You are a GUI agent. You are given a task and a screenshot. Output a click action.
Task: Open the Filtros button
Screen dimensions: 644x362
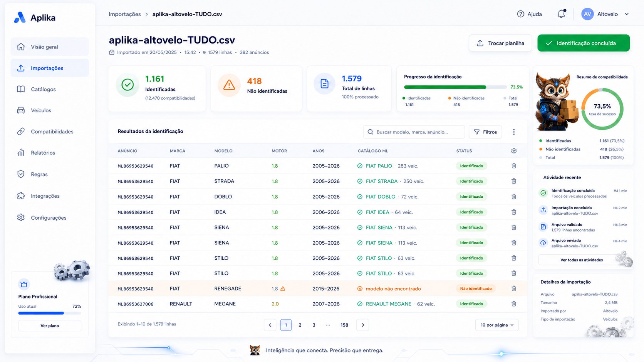coord(485,132)
